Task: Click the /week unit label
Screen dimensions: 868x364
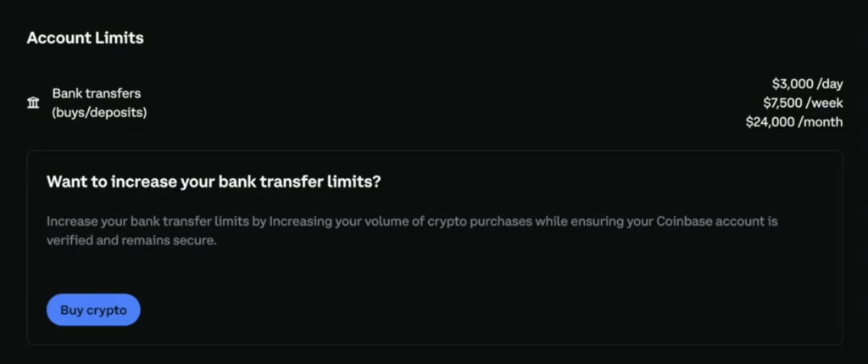Action: tap(824, 103)
